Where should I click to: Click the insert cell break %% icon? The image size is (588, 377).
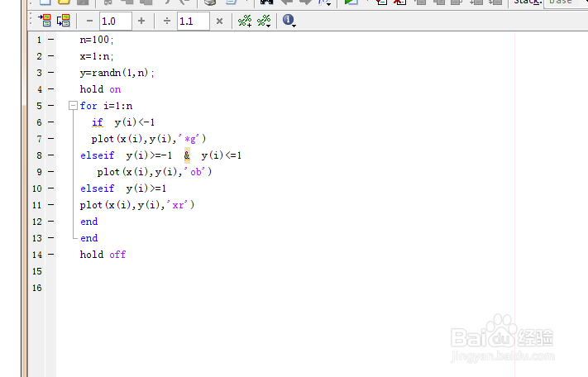(x=245, y=21)
